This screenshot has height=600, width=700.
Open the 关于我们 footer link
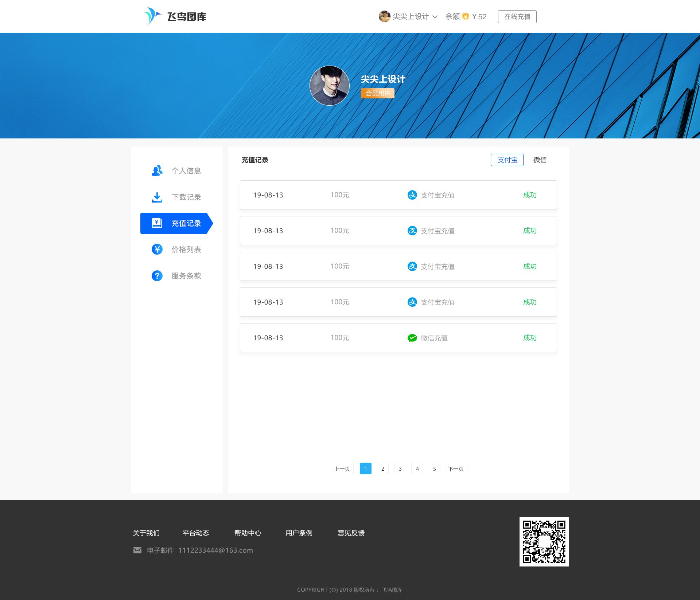coord(146,533)
